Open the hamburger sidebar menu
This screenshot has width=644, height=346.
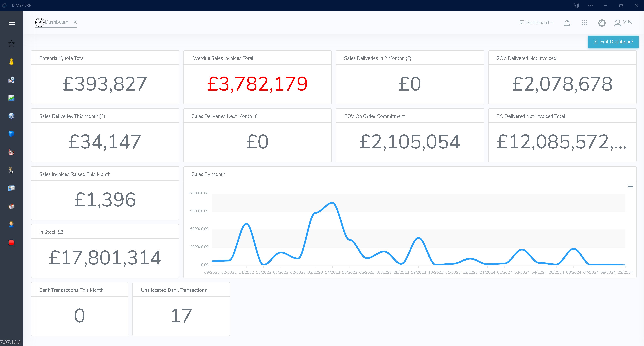tap(12, 23)
